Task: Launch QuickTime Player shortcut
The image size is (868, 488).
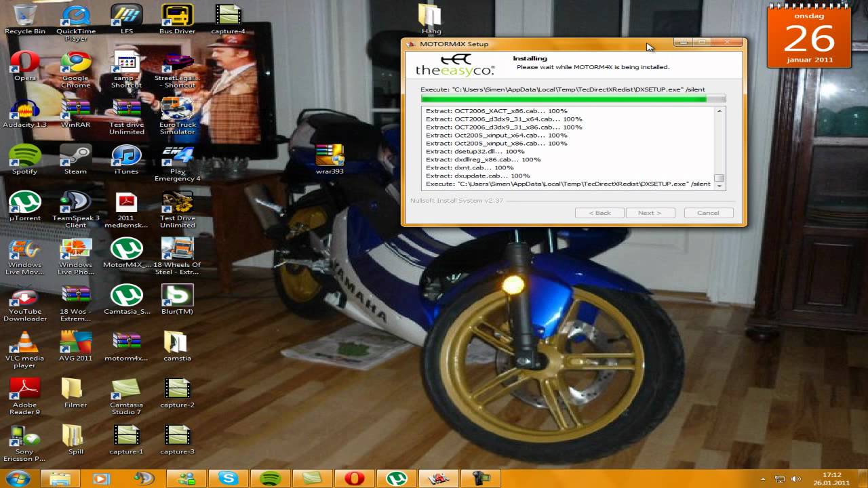Action: pyautogui.click(x=76, y=22)
